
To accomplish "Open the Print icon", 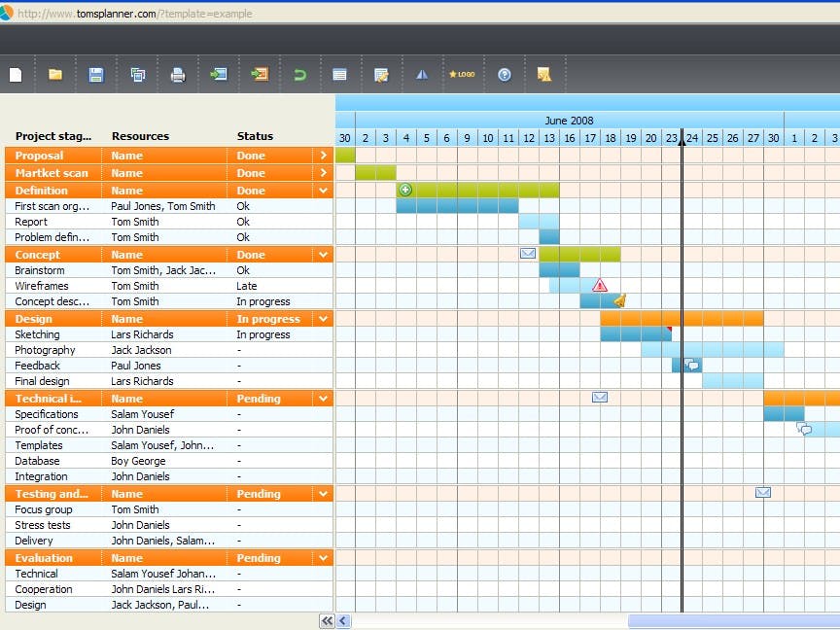I will coord(178,74).
